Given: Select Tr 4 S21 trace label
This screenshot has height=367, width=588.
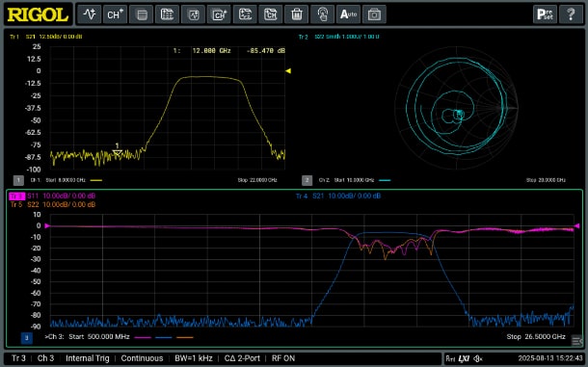Looking at the screenshot, I should click(x=338, y=197).
